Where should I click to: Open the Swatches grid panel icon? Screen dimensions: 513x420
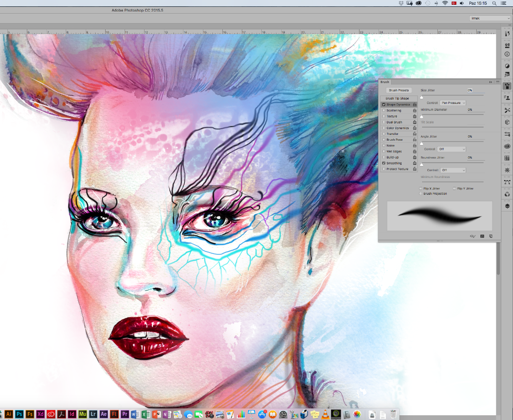pyautogui.click(x=507, y=158)
